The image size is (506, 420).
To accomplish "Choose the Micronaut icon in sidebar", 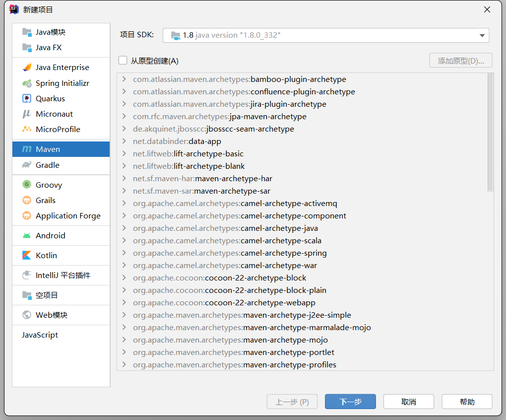I will (x=27, y=114).
